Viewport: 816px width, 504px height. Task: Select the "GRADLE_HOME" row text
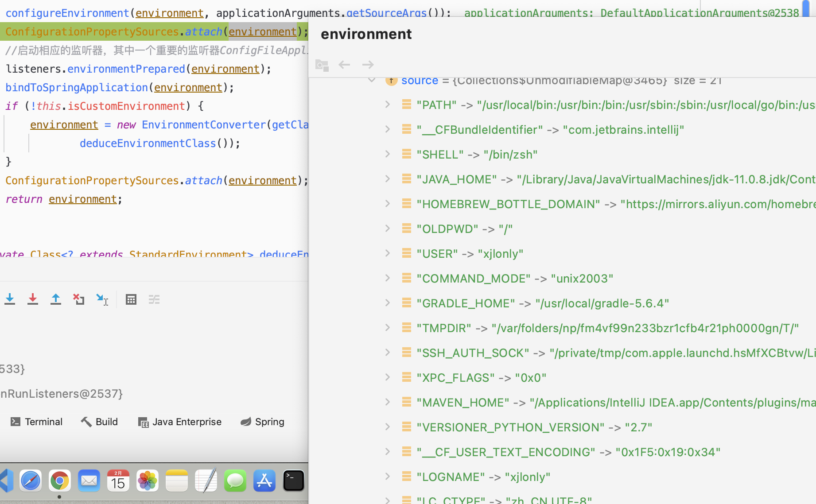click(x=543, y=303)
